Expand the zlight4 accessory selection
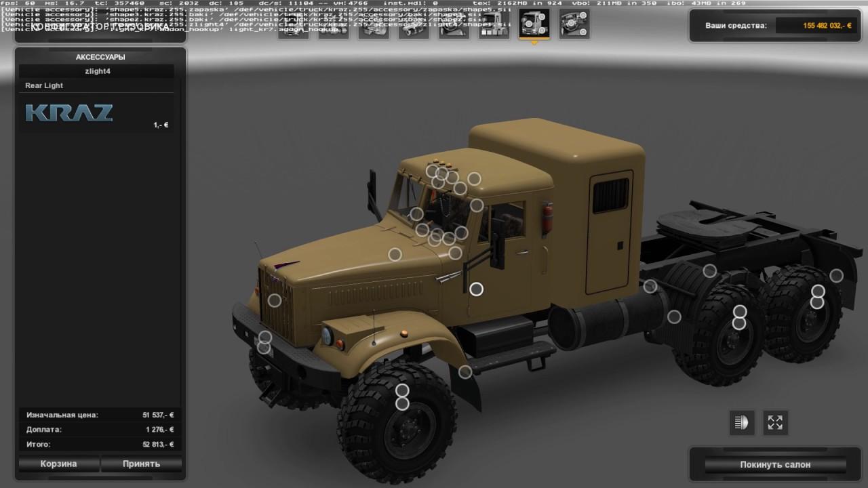 click(x=97, y=70)
